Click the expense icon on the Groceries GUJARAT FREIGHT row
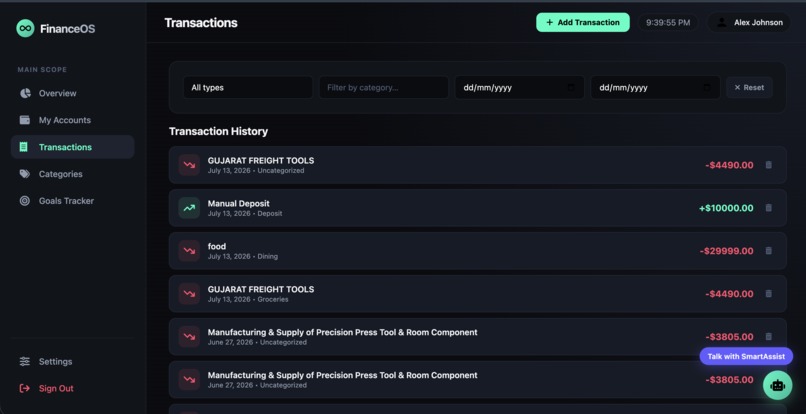This screenshot has height=414, width=806. point(189,294)
